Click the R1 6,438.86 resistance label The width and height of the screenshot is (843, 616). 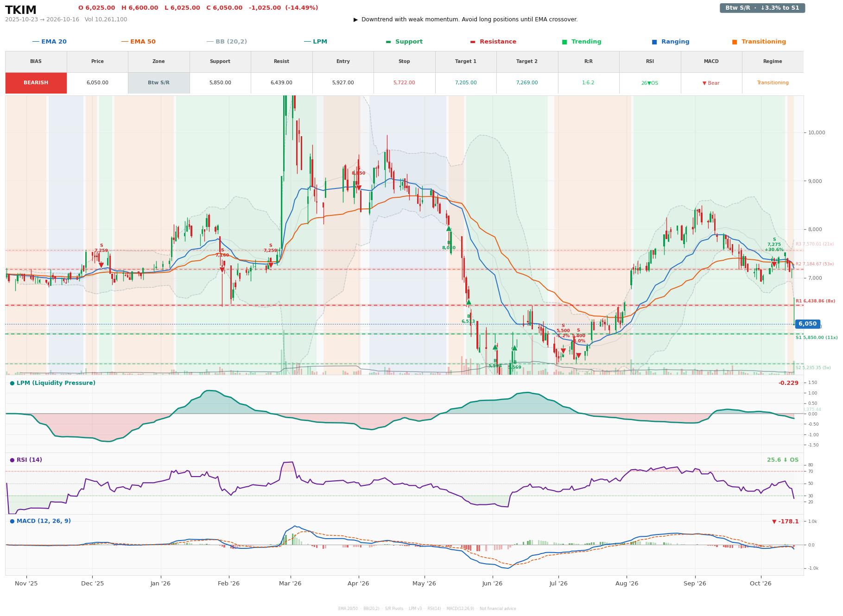click(x=815, y=301)
